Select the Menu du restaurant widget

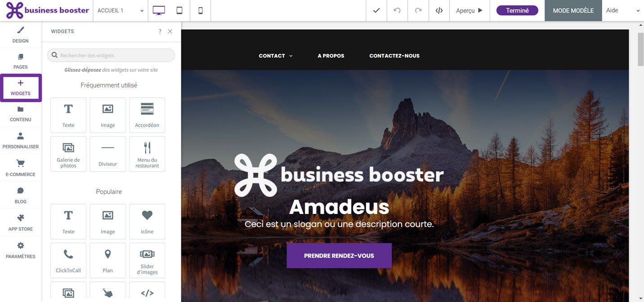point(147,154)
